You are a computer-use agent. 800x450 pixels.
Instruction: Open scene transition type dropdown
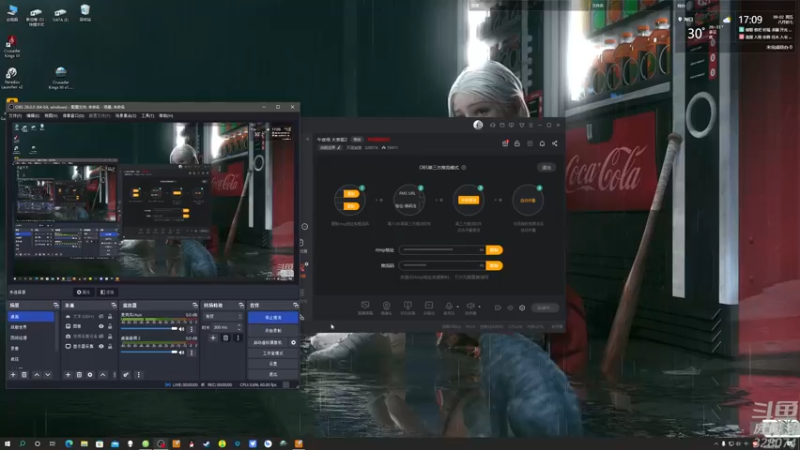(x=223, y=316)
